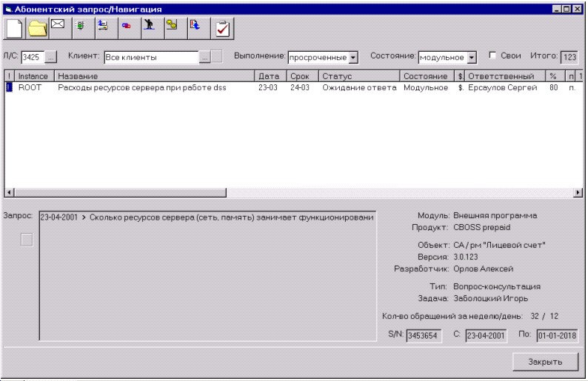Click the blue exclamation marker in ROOT row
Viewport: 588px width, 381px height.
[x=9, y=87]
